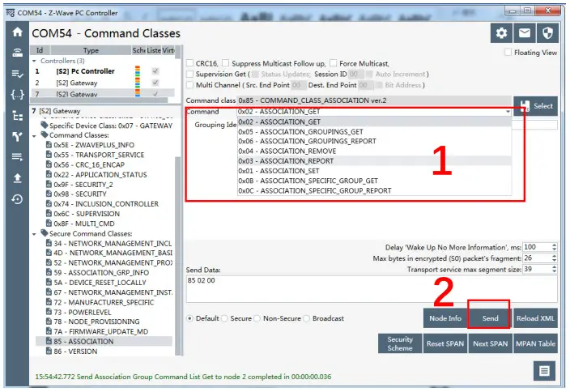Click the Send Data text field

pos(372,289)
